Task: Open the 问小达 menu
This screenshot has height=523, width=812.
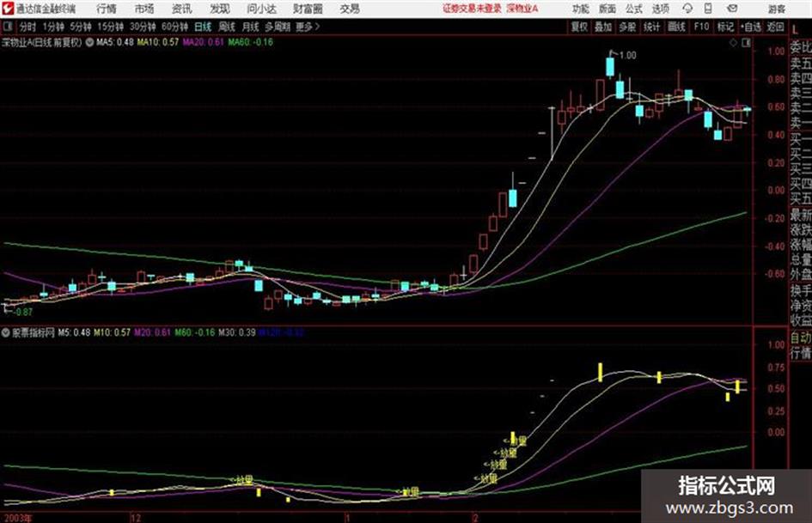Action: [261, 9]
